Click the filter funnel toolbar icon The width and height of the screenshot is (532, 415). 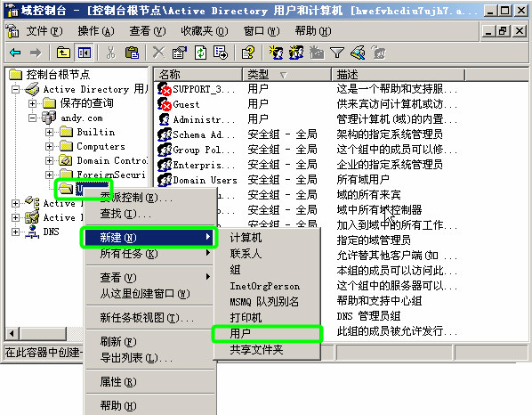[337, 53]
